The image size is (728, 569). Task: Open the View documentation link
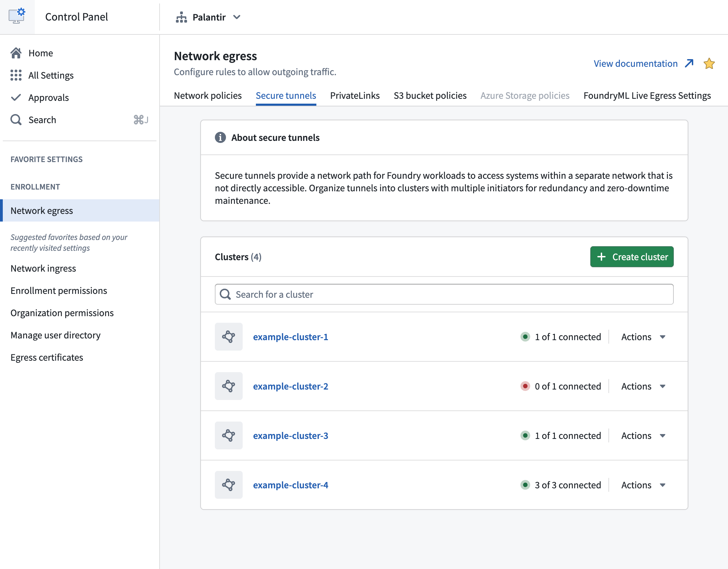click(x=644, y=63)
